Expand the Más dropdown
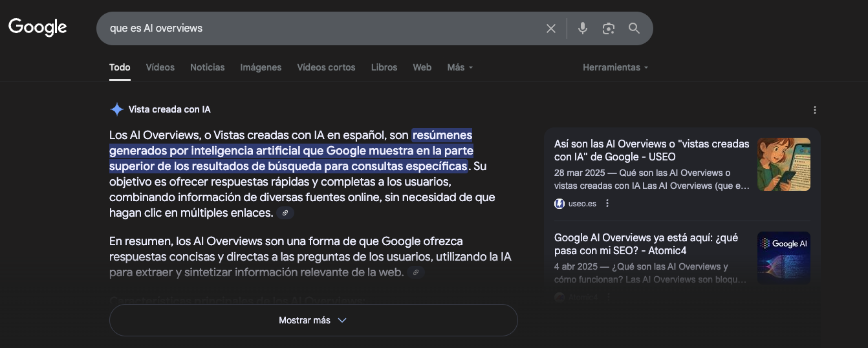Image resolution: width=868 pixels, height=348 pixels. pos(460,67)
